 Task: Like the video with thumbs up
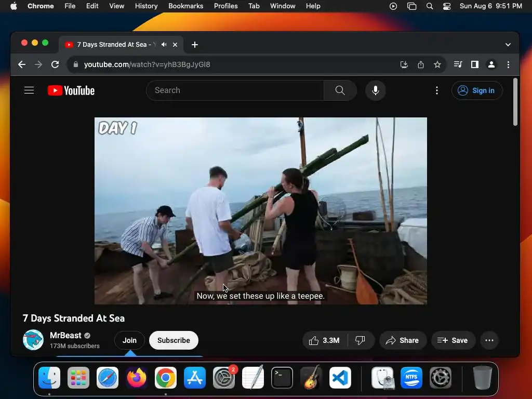pyautogui.click(x=324, y=340)
